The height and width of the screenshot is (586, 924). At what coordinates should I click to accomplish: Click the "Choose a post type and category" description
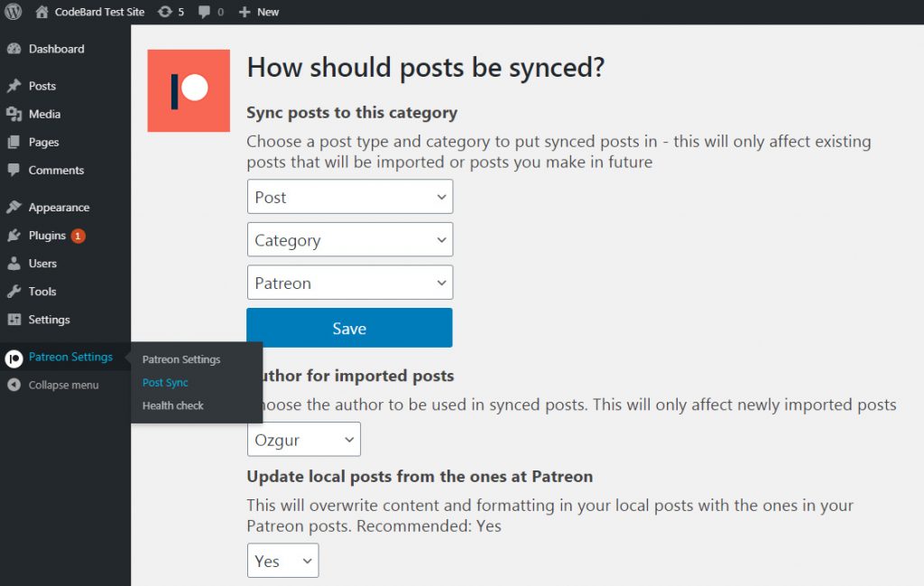559,152
